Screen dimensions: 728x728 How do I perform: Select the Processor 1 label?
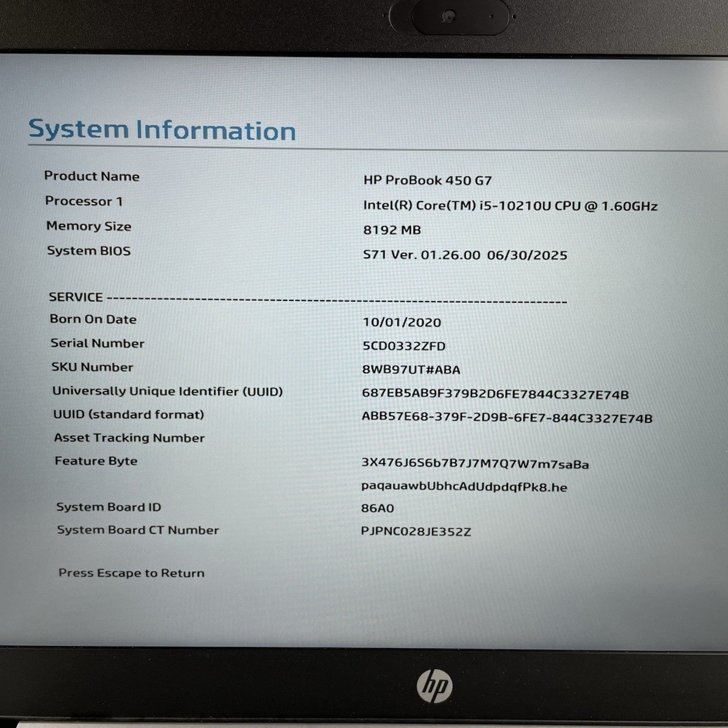(x=84, y=201)
